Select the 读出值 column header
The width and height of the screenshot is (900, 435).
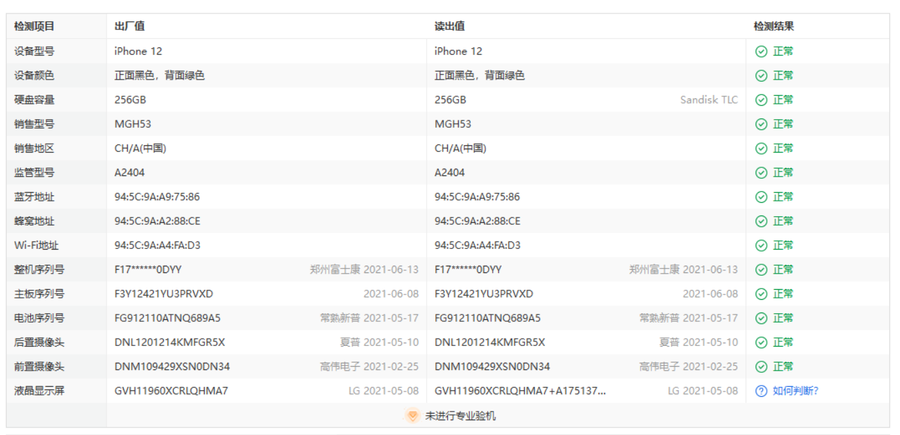click(449, 26)
